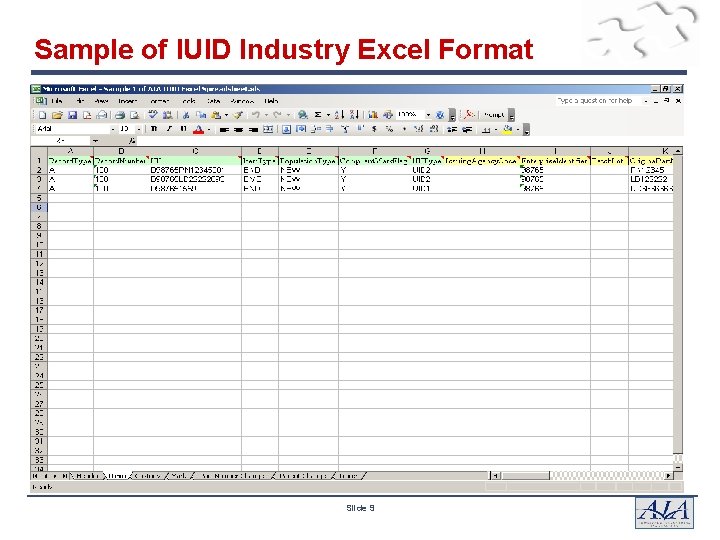Open the File menu
Viewport: 720px width, 540px height.
click(57, 101)
